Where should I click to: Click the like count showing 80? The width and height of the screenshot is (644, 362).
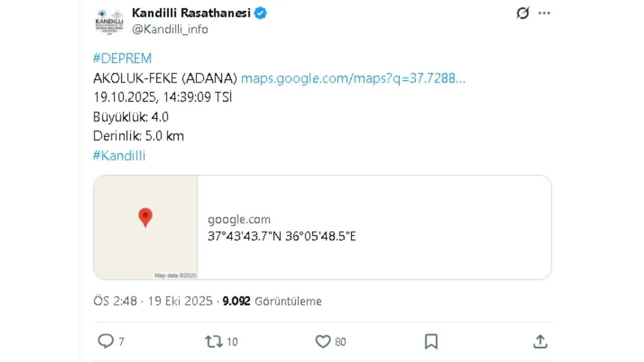pos(340,341)
